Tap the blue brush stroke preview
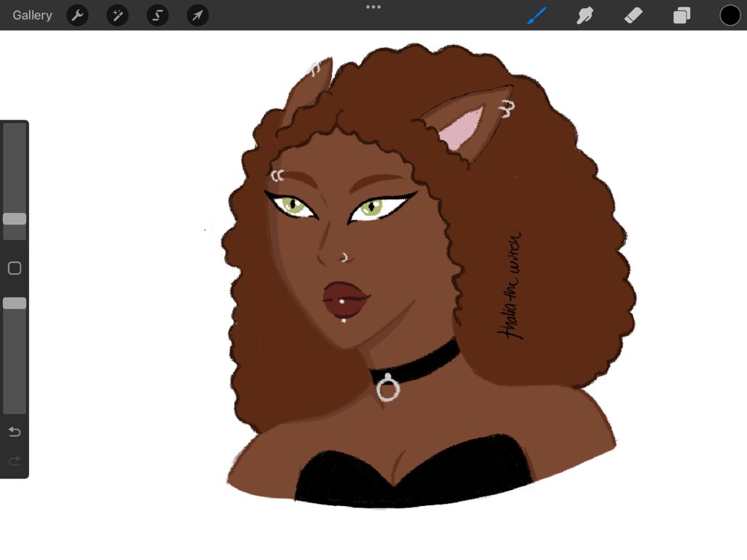The height and width of the screenshot is (560, 747). tap(538, 13)
